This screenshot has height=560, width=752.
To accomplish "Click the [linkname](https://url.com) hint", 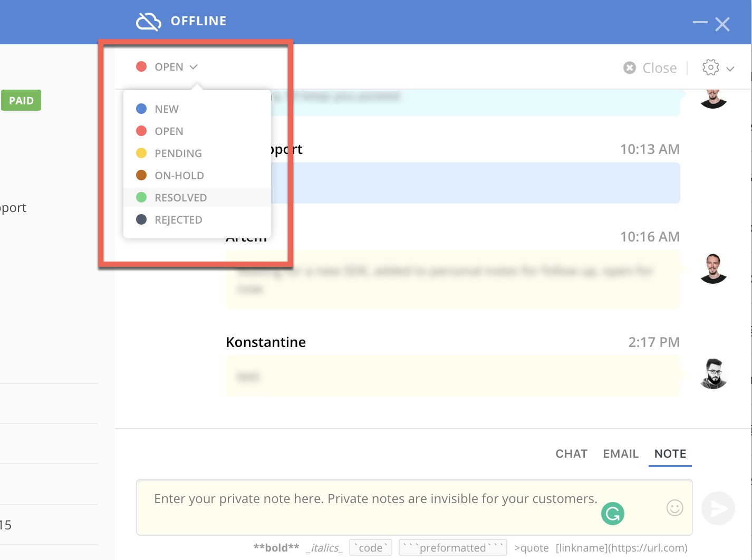I will pyautogui.click(x=622, y=548).
